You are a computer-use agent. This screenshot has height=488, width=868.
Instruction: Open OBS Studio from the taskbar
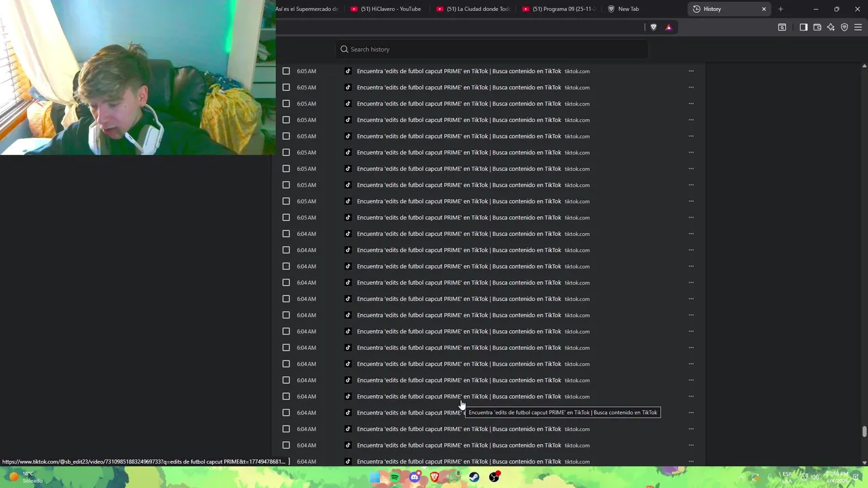[x=494, y=477]
